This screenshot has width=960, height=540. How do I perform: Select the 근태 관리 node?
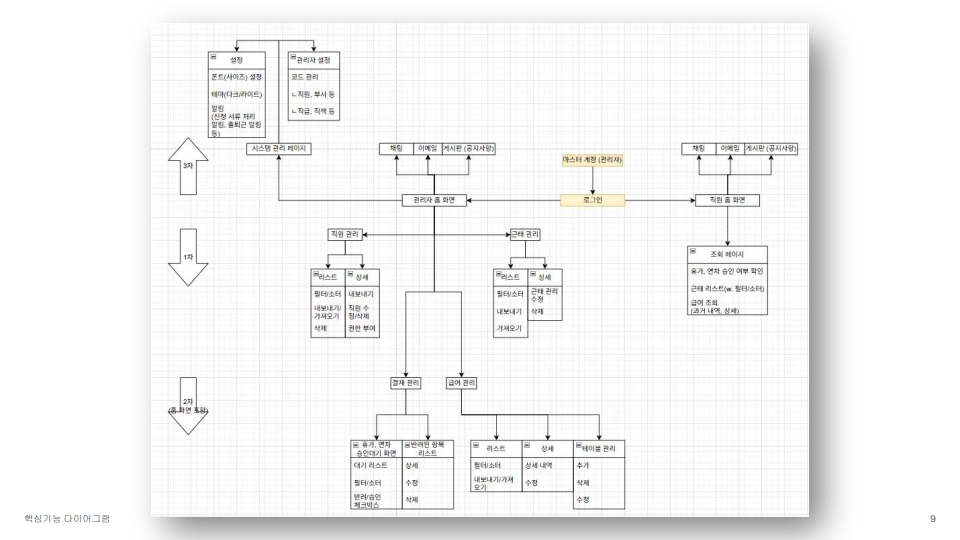pos(525,234)
